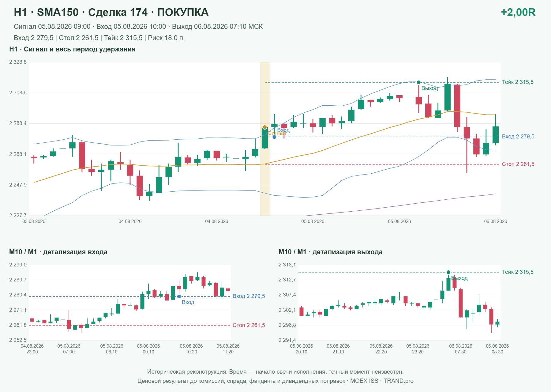551x392 pixels.
Task: Click the '2 227,7' y-axis value on H1 chart
Action: coord(18,216)
